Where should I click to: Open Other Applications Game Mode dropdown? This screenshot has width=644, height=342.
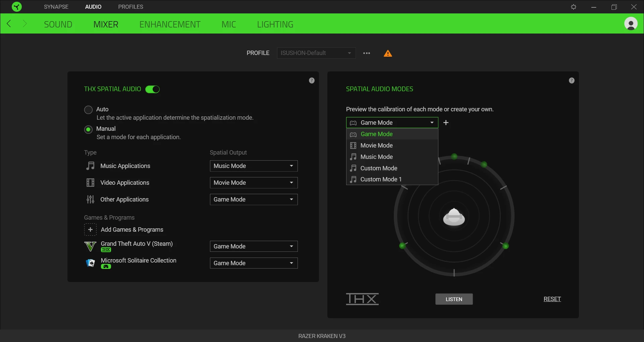(x=254, y=199)
